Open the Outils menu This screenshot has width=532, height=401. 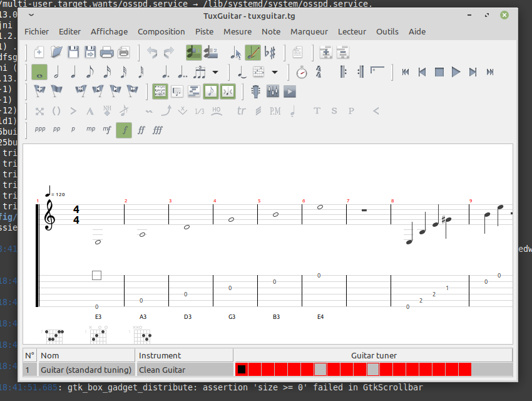(387, 31)
